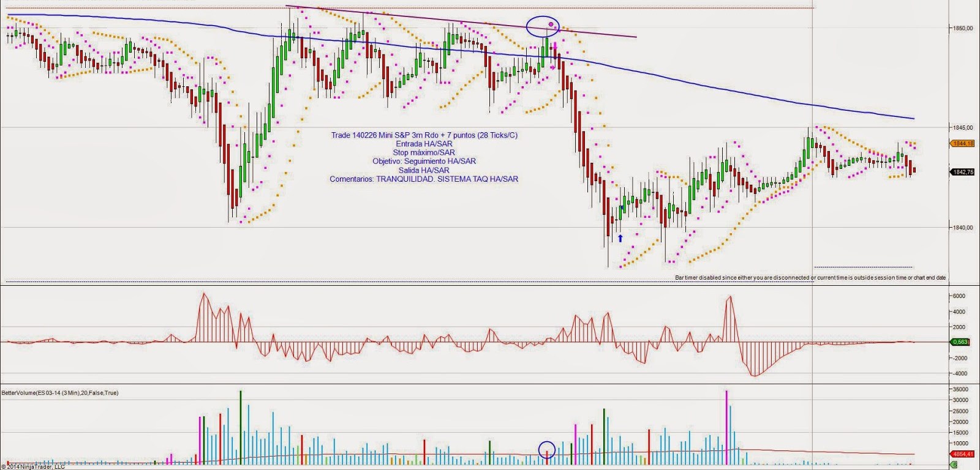Click the black 1842,75 last price marker

tap(963, 172)
